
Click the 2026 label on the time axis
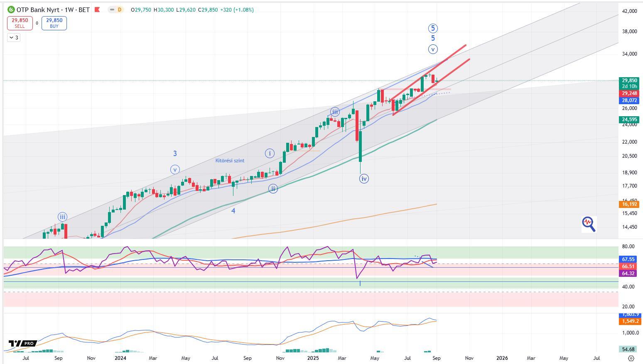click(x=502, y=358)
